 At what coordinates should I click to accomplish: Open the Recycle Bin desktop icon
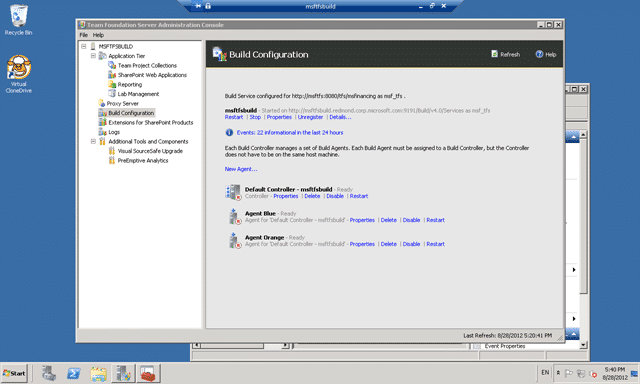[x=18, y=20]
